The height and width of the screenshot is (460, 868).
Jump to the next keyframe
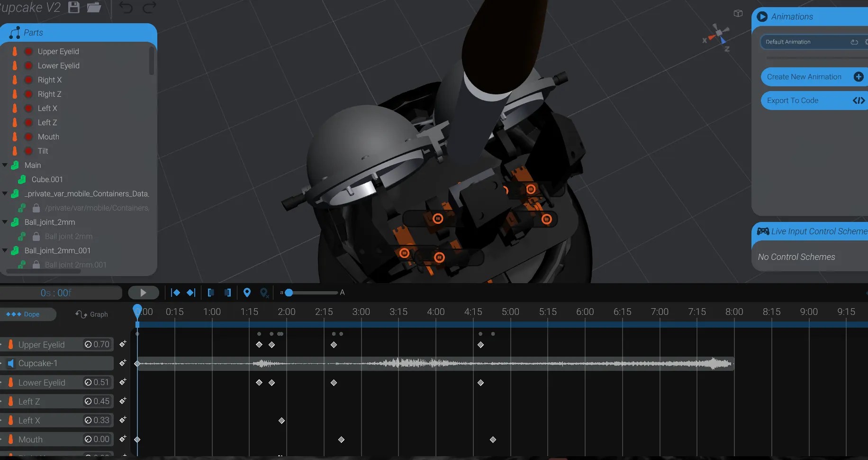[x=191, y=293]
